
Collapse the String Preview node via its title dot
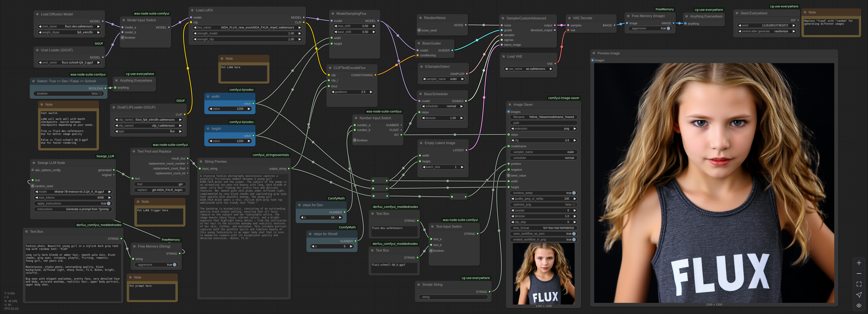201,162
